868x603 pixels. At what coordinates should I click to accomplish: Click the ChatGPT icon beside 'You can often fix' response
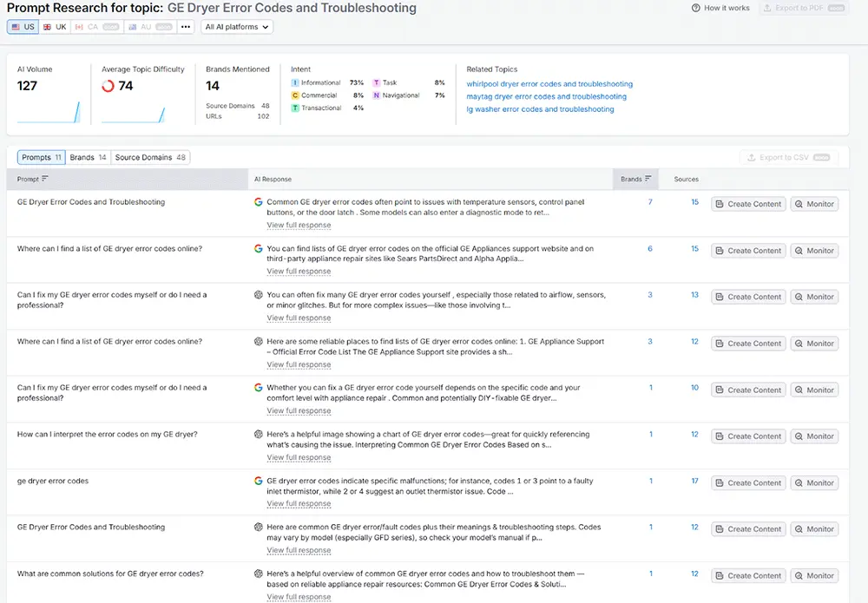pos(258,295)
